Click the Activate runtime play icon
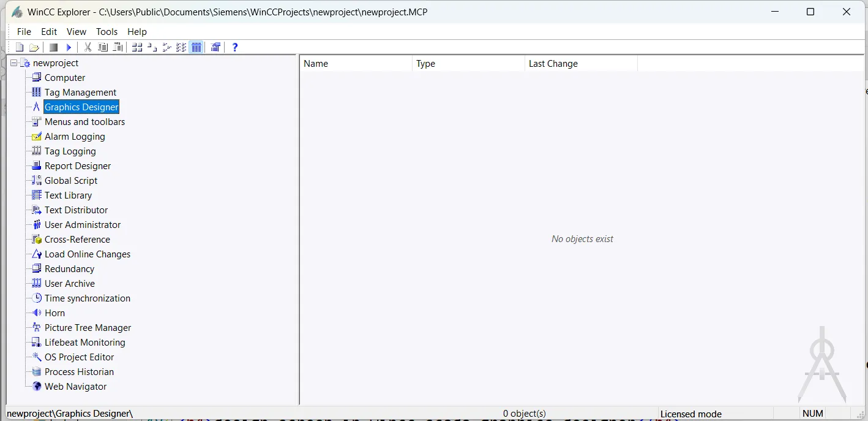This screenshot has height=421, width=868. [69, 47]
